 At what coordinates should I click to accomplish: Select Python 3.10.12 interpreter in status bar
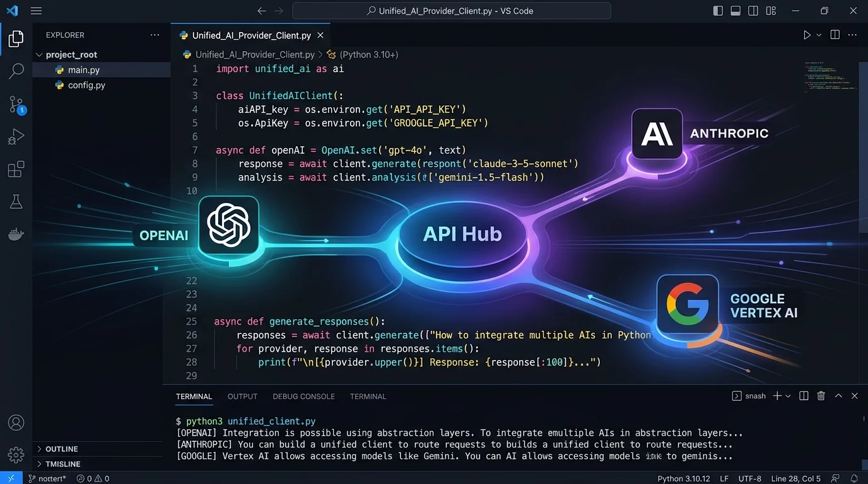point(684,478)
